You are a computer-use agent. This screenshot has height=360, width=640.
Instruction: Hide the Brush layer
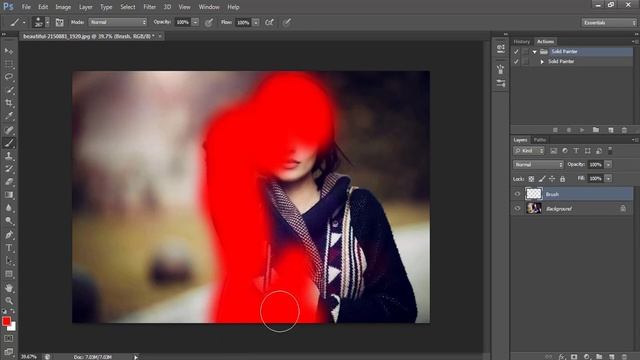point(517,194)
